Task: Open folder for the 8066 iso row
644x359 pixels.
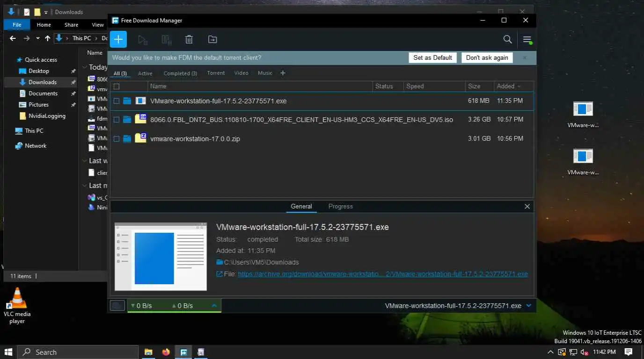Action: [127, 120]
